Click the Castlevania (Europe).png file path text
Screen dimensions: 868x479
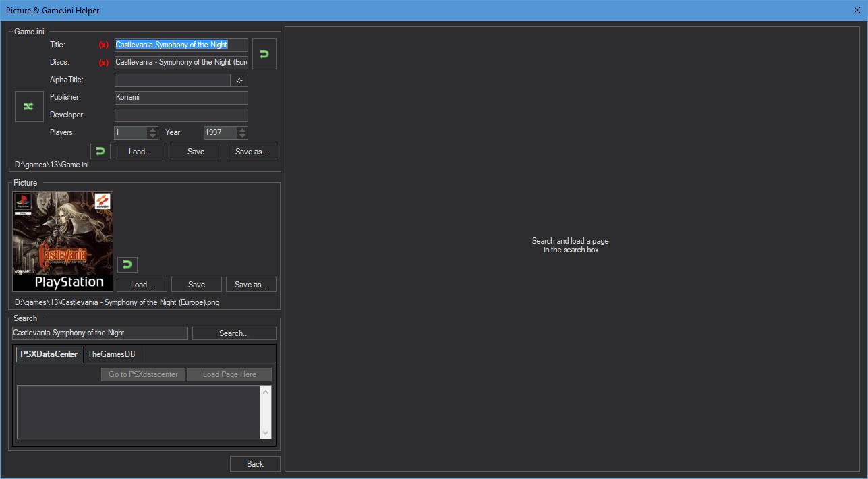[117, 302]
